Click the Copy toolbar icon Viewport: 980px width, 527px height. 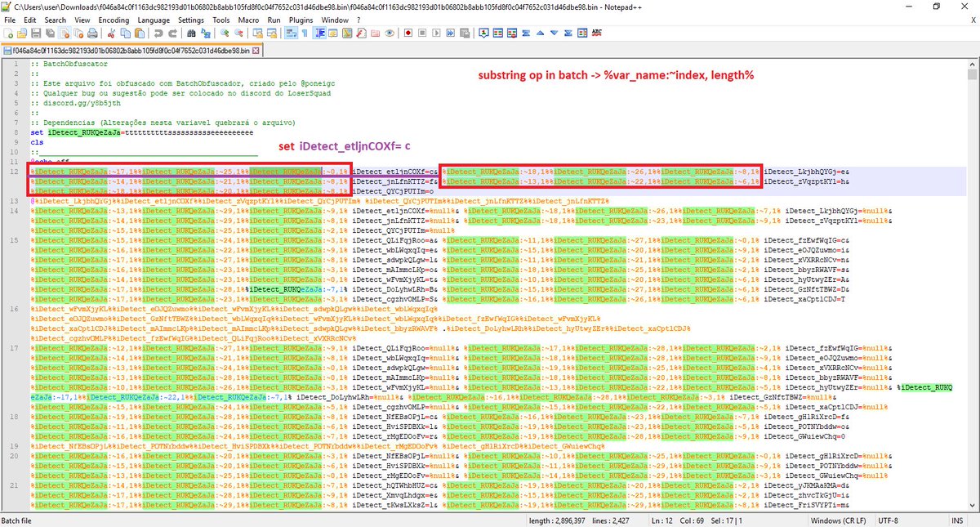point(125,33)
